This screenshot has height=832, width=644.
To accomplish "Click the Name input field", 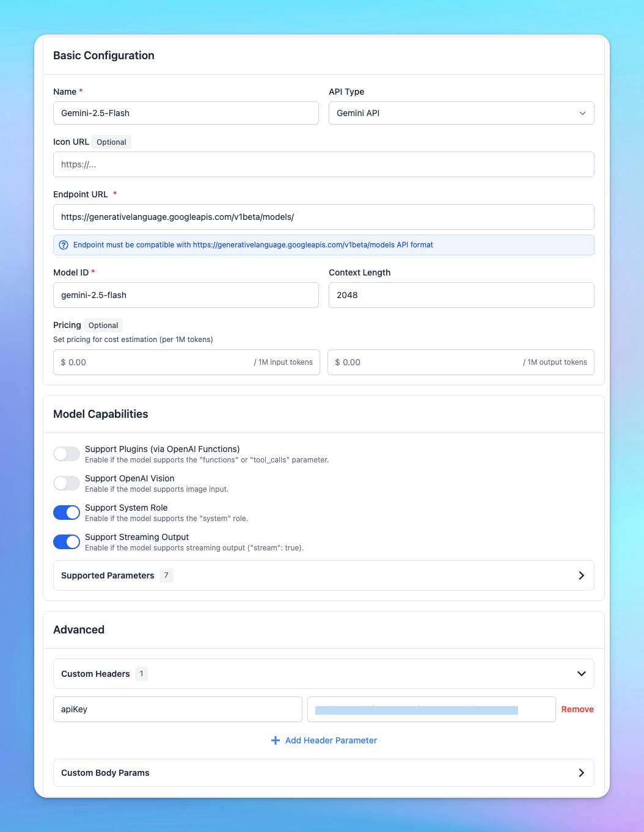I will point(186,113).
